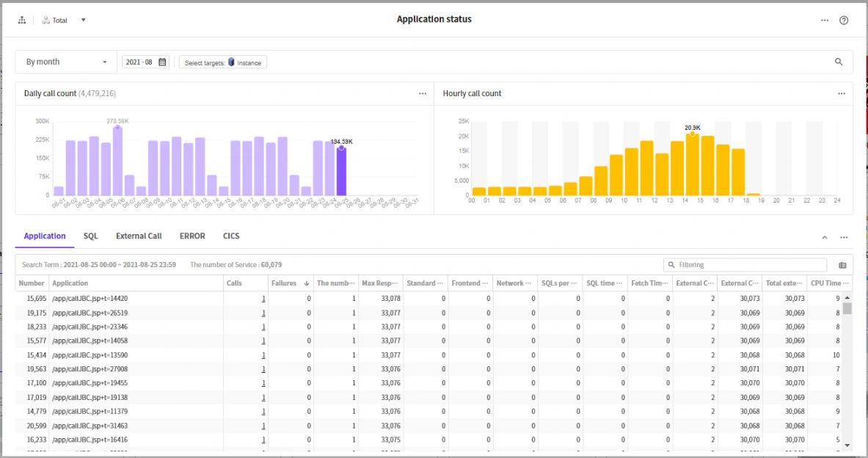Switch to the Application tab
Screen dimensions: 868x458
45,236
